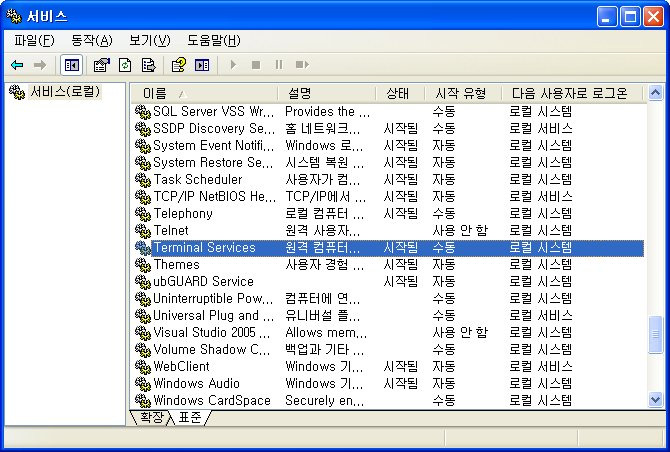Click the Forward arrow toolbar icon
Image resolution: width=670 pixels, height=452 pixels.
tap(40, 65)
